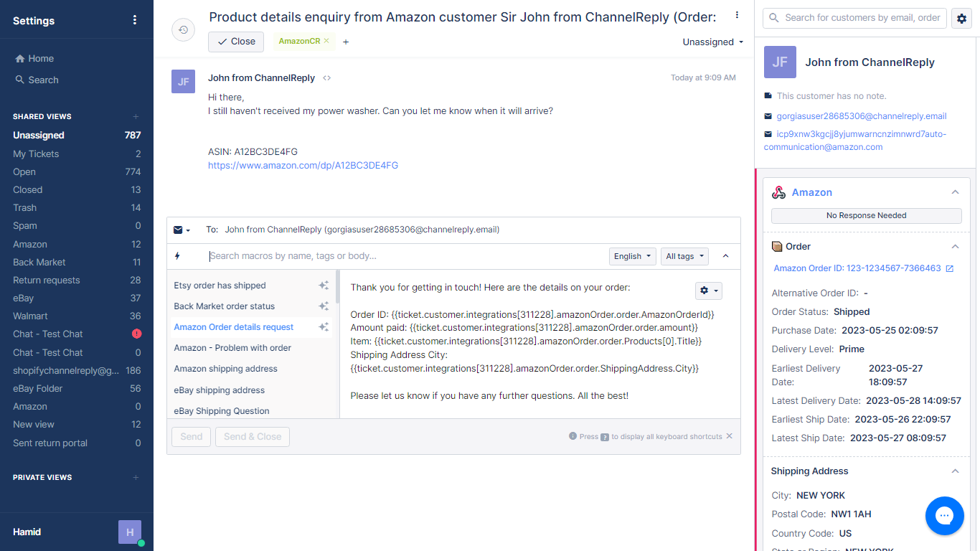Focus the macro search field
980x551 pixels.
[405, 256]
